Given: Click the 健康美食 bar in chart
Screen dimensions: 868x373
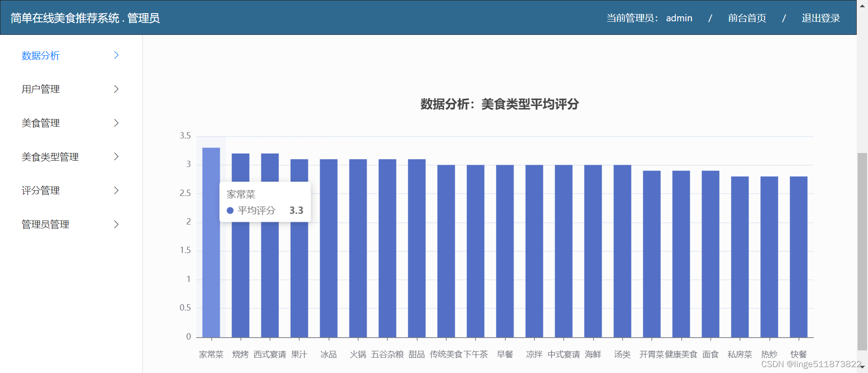Looking at the screenshot, I should pos(681,254).
